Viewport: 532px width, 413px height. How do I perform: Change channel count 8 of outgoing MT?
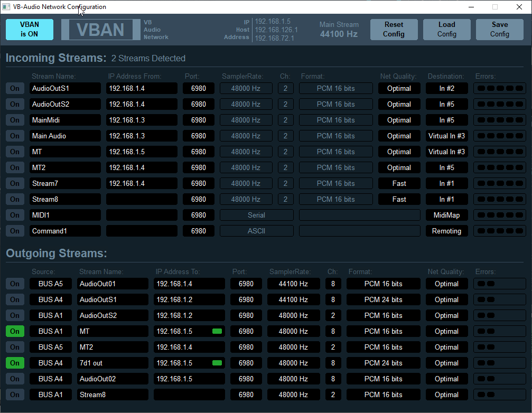point(333,331)
